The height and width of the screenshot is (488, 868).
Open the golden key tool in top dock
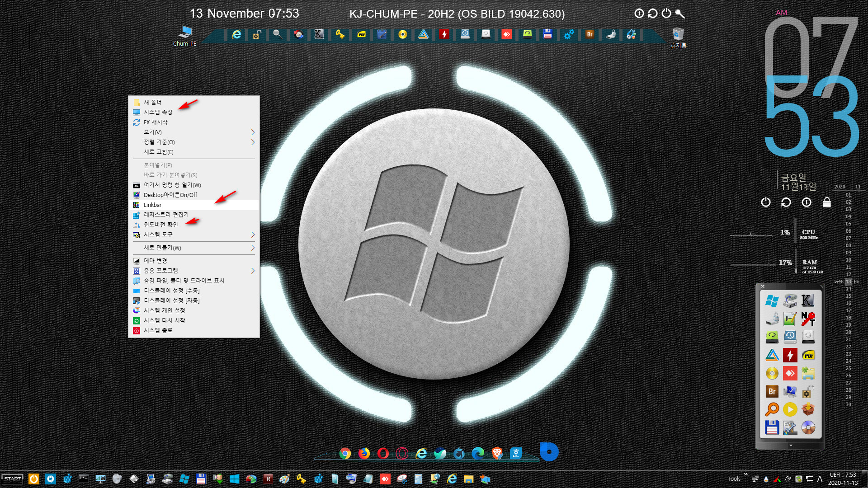(x=340, y=34)
